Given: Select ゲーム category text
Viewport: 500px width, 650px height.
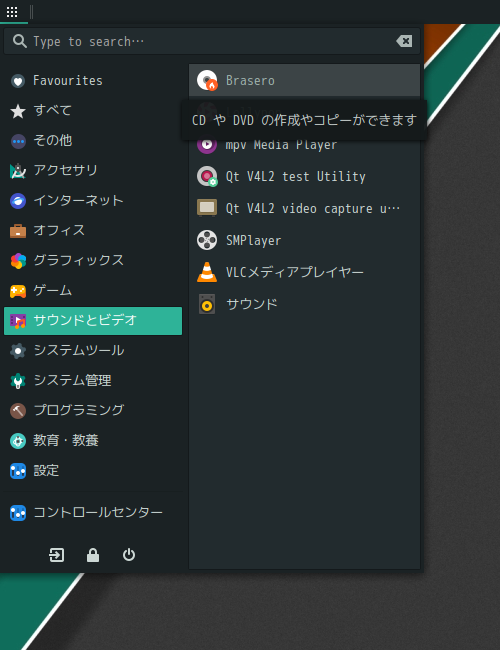Looking at the screenshot, I should [x=53, y=291].
